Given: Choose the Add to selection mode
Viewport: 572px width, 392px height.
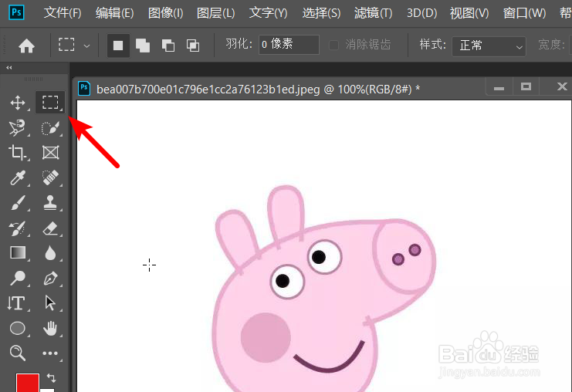Looking at the screenshot, I should coord(143,46).
